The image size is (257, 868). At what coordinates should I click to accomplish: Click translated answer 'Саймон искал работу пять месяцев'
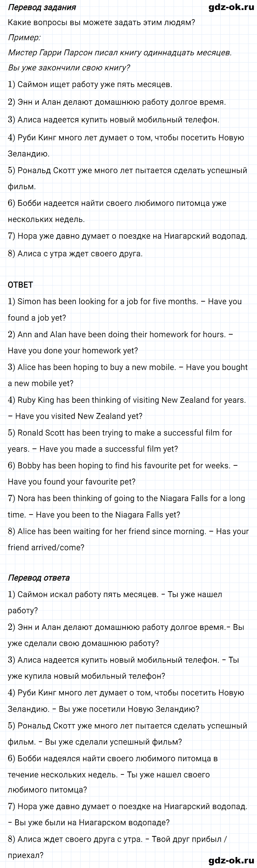pos(83,594)
